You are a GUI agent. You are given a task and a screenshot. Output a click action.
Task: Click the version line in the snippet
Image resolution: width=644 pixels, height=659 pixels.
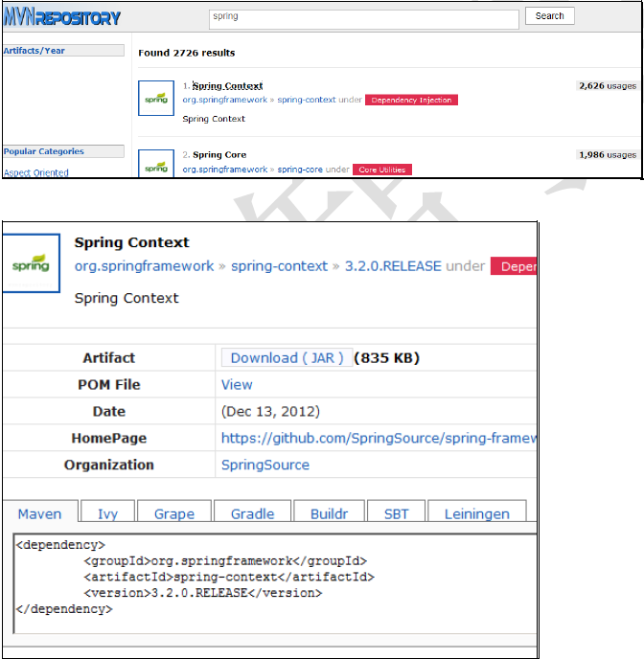click(202, 593)
